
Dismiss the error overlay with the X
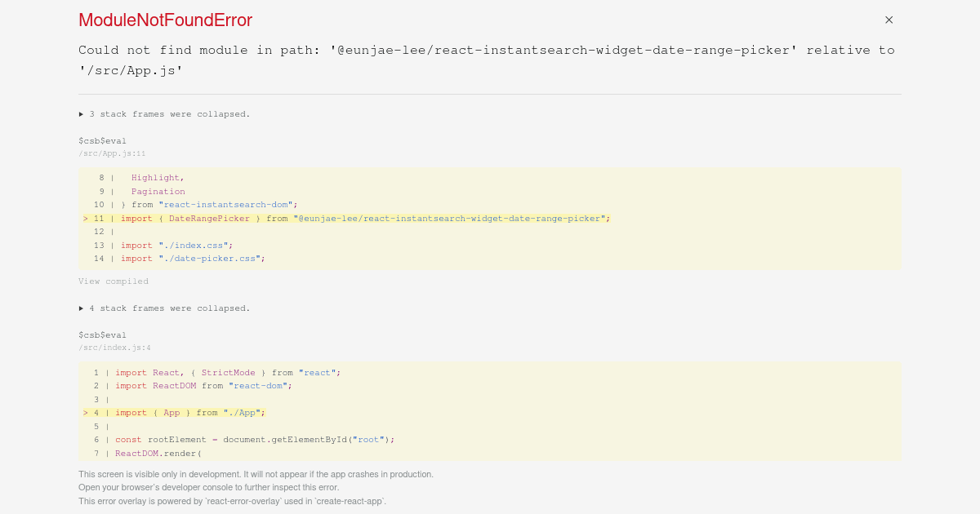click(889, 20)
